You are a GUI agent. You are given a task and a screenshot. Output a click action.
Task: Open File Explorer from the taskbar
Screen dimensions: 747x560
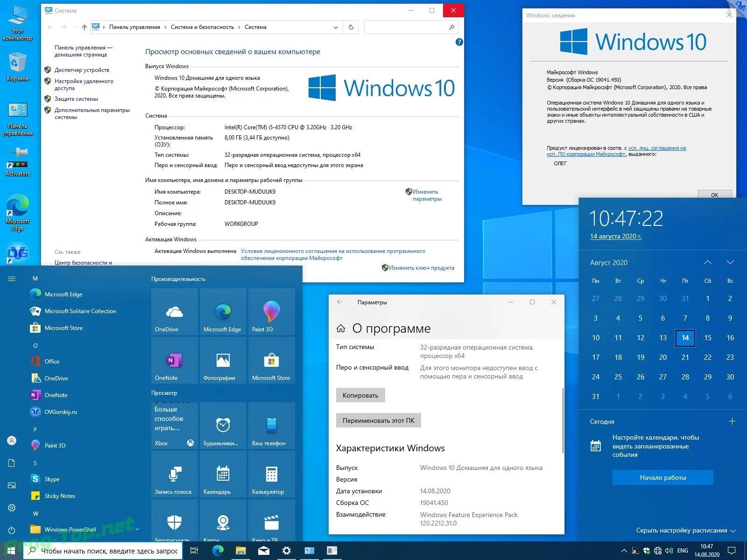(x=240, y=551)
